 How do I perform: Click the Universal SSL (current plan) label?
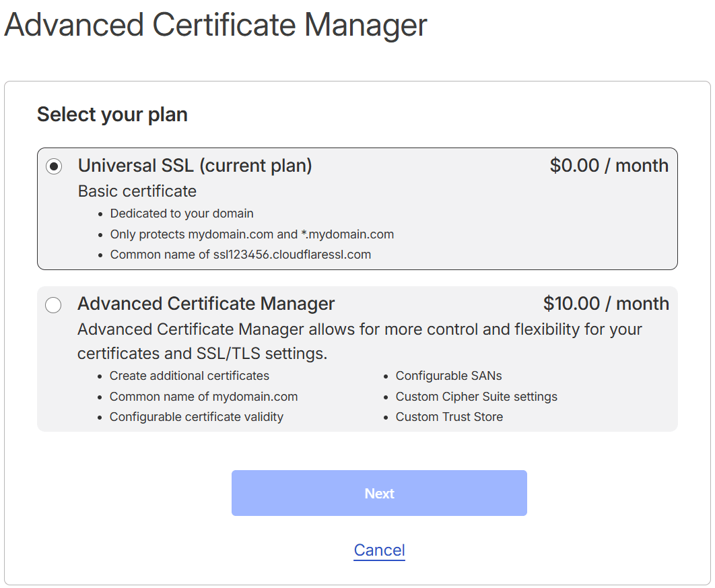coord(195,166)
